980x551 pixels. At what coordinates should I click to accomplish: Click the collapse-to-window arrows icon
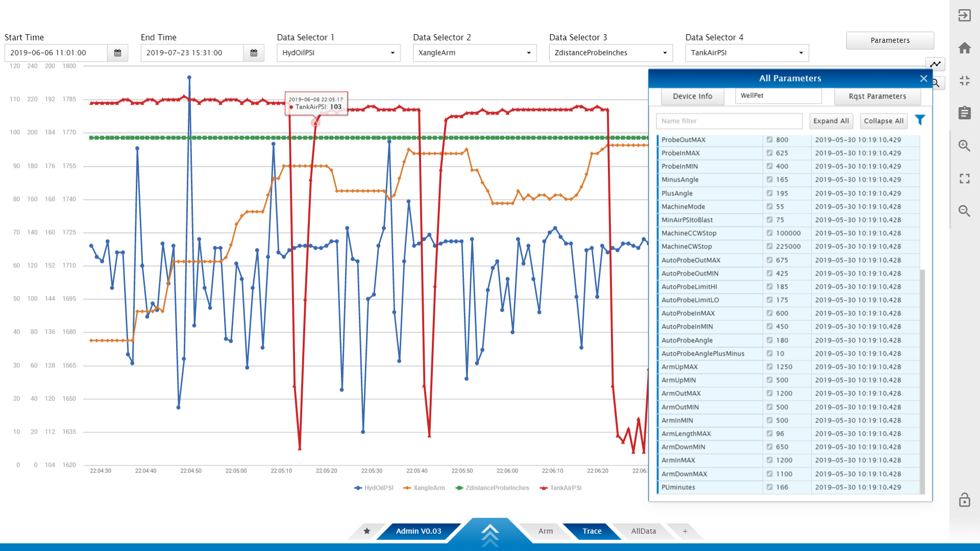(964, 81)
